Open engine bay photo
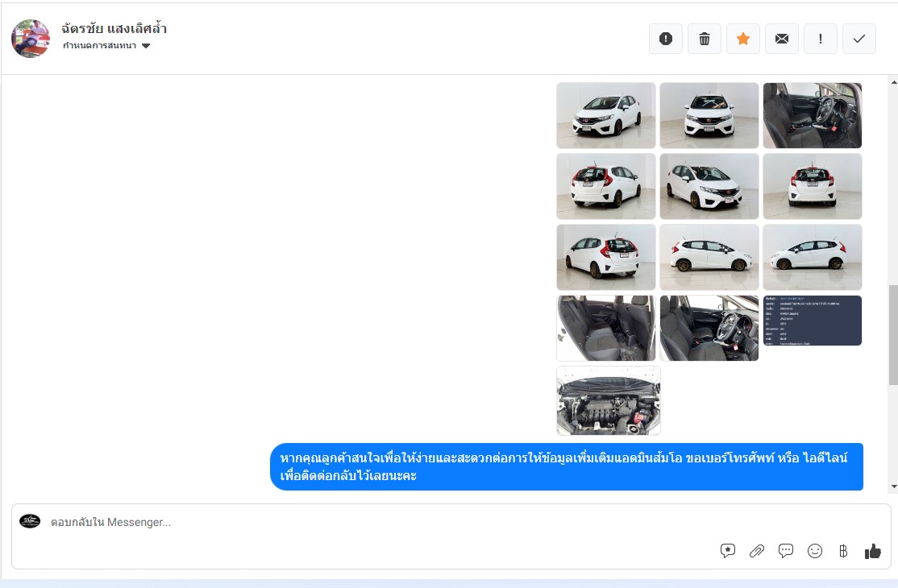The image size is (898, 588). coord(609,400)
